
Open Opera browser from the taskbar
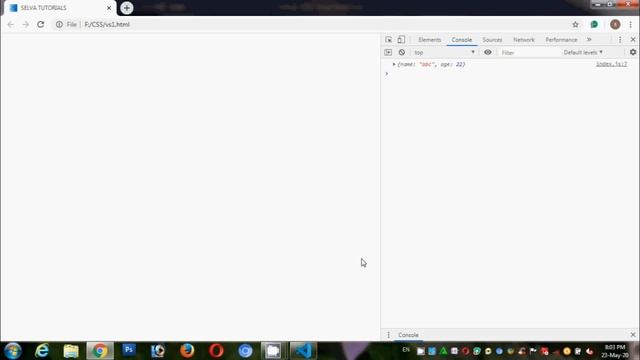coord(216,351)
